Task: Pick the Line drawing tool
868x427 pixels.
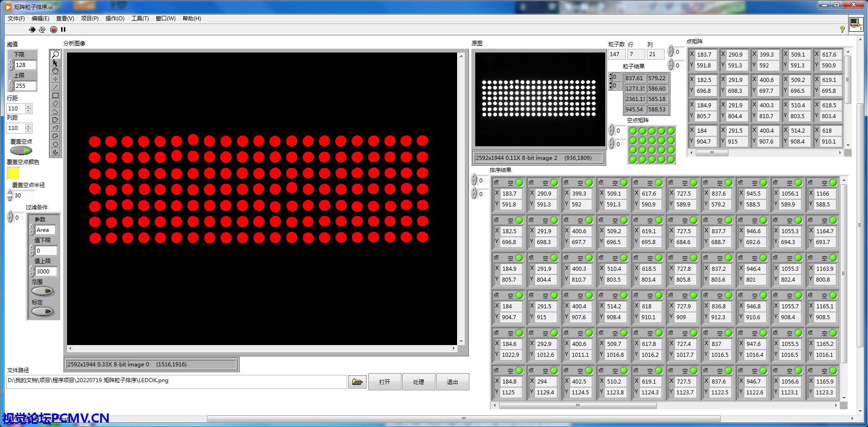Action: tap(55, 87)
